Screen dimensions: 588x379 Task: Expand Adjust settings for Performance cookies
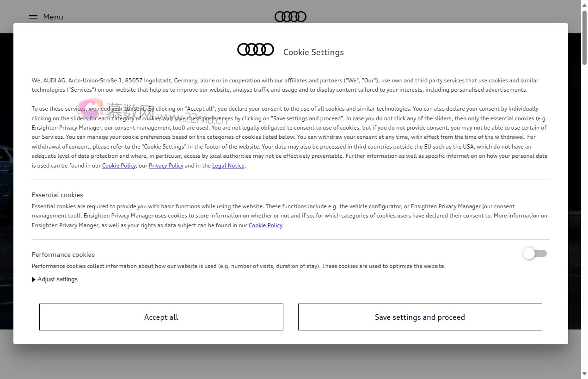pos(57,279)
